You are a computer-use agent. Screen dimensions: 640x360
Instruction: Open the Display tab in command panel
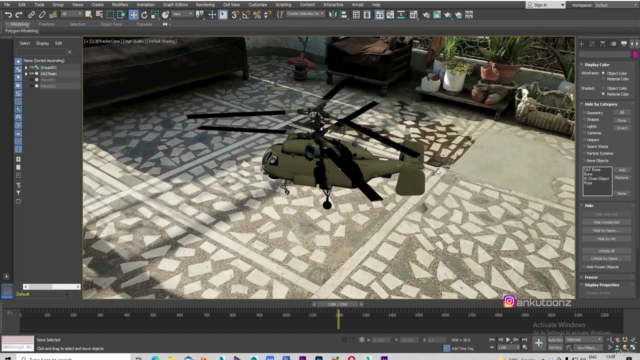click(x=624, y=44)
